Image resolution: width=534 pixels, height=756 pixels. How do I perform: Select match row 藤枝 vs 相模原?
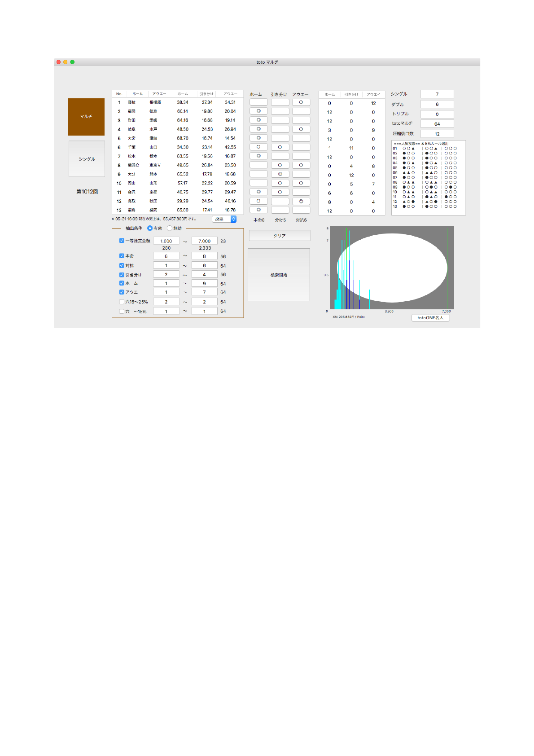tap(178, 102)
